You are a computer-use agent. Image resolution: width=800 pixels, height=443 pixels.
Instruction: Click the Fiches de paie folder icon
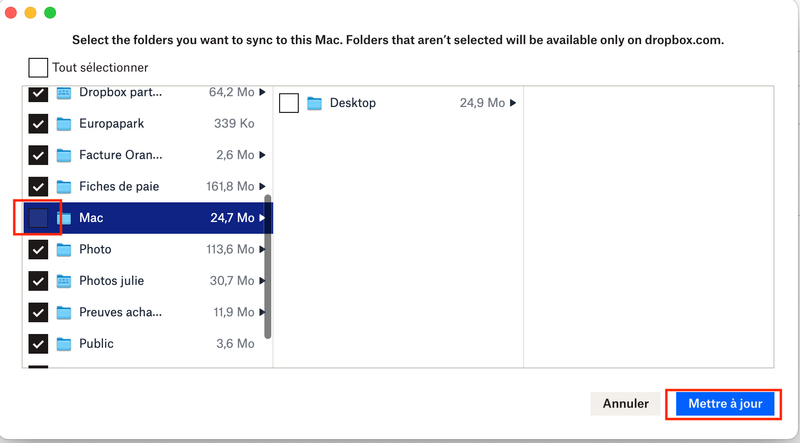click(x=64, y=187)
